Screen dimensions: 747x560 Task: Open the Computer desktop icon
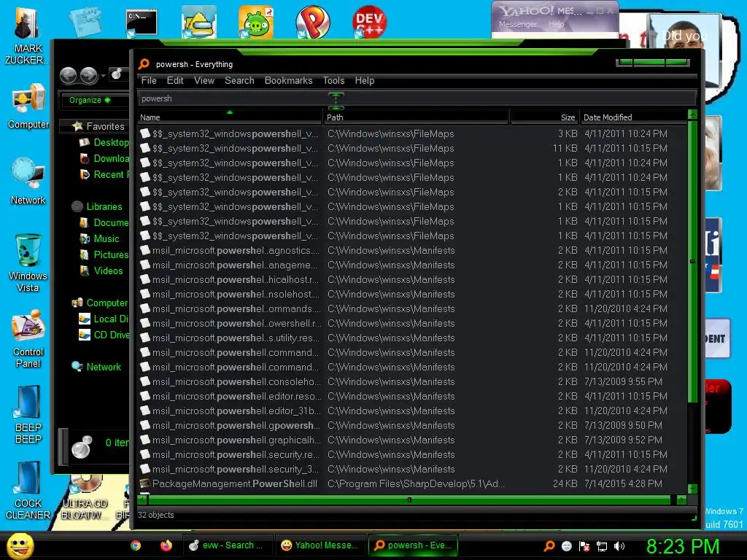point(28,106)
